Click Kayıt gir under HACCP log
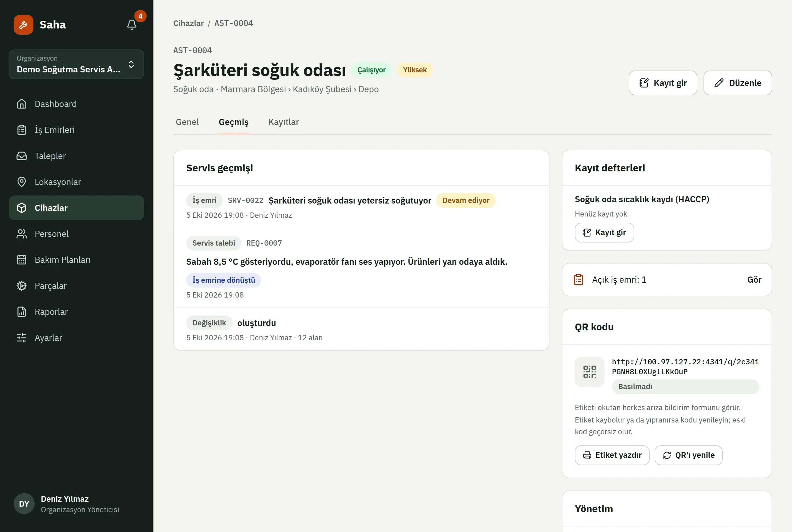 tap(604, 232)
